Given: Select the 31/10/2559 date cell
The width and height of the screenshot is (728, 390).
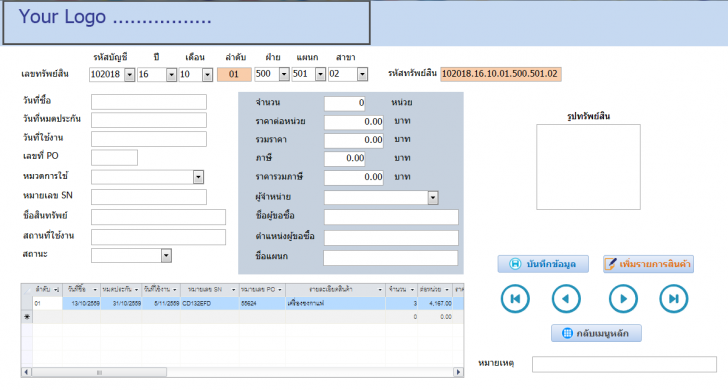Looking at the screenshot, I should click(x=121, y=303).
